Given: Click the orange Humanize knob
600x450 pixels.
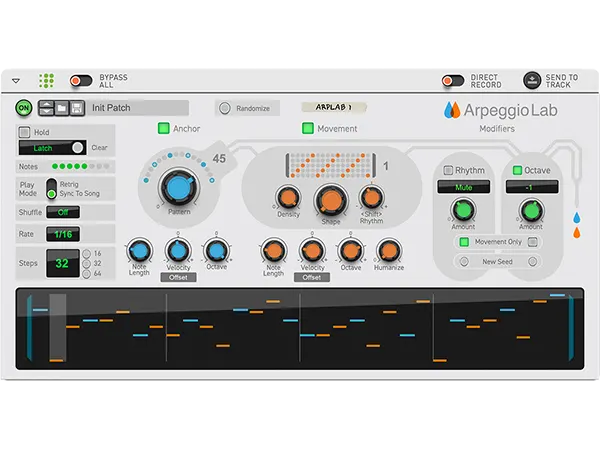Looking at the screenshot, I should tap(389, 251).
